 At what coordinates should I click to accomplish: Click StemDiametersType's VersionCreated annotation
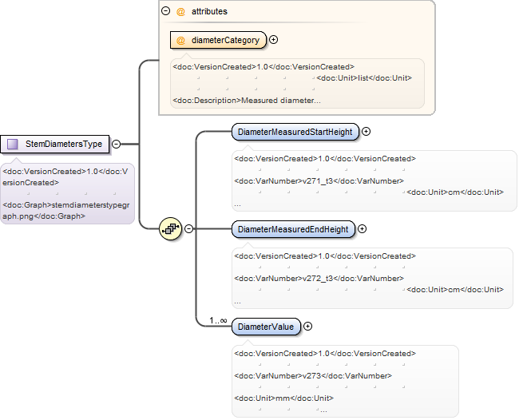tap(65, 177)
